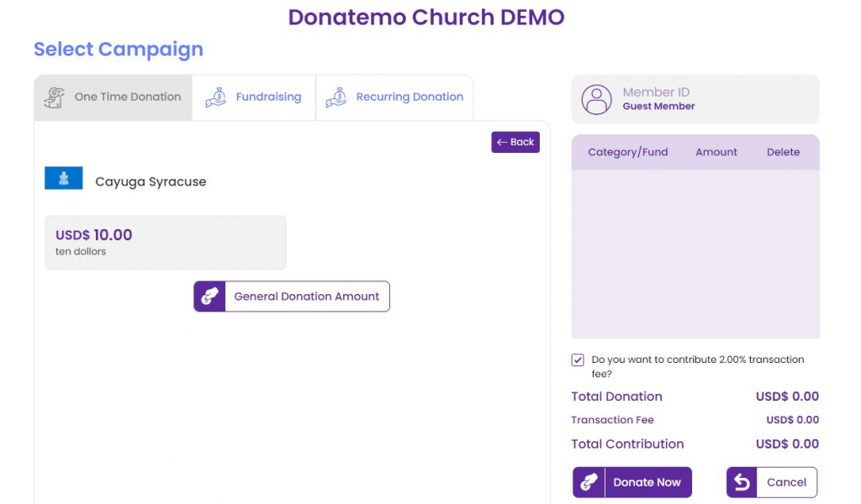Select the One Time Donation tab
This screenshot has width=861, height=504.
(113, 97)
